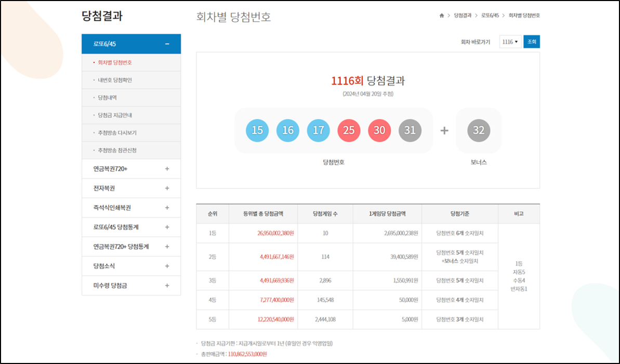The width and height of the screenshot is (620, 364).
Task: Click the 당첨번호 3개 숫자일치 cell
Action: point(460,319)
